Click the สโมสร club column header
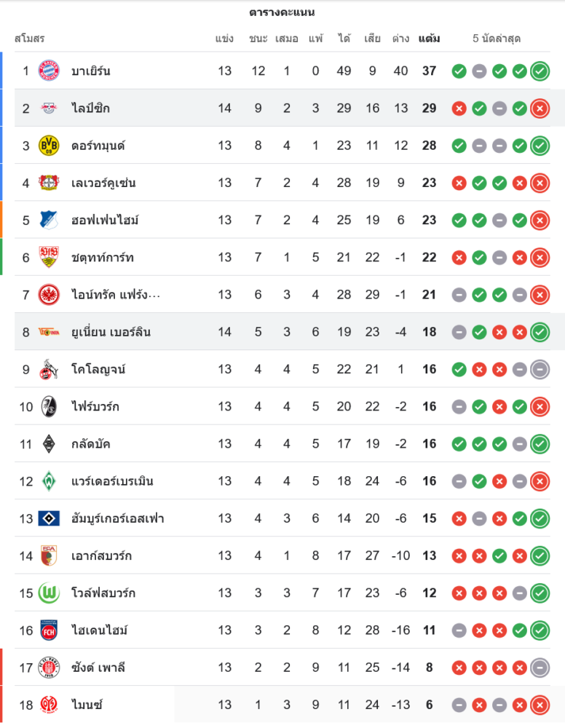 point(30,39)
